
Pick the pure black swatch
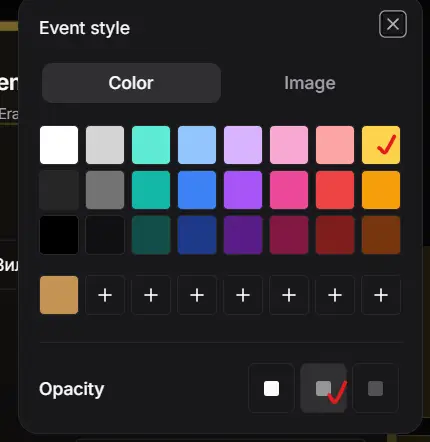tap(59, 235)
